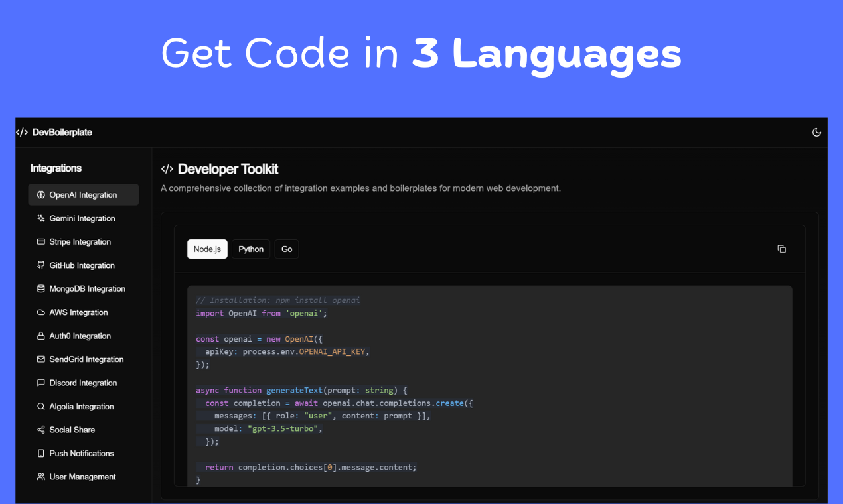This screenshot has width=843, height=504.
Task: Click the GitHub Integration icon
Action: pyautogui.click(x=41, y=265)
